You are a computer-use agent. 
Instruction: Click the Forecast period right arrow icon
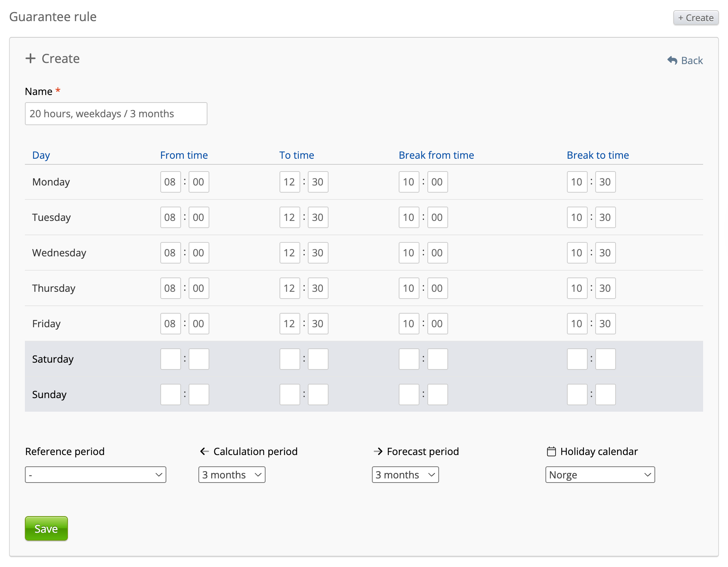tap(378, 451)
